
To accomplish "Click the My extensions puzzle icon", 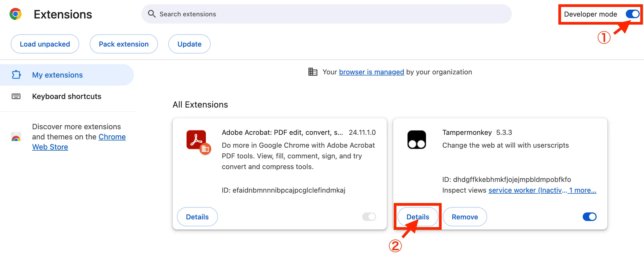I will pos(16,75).
